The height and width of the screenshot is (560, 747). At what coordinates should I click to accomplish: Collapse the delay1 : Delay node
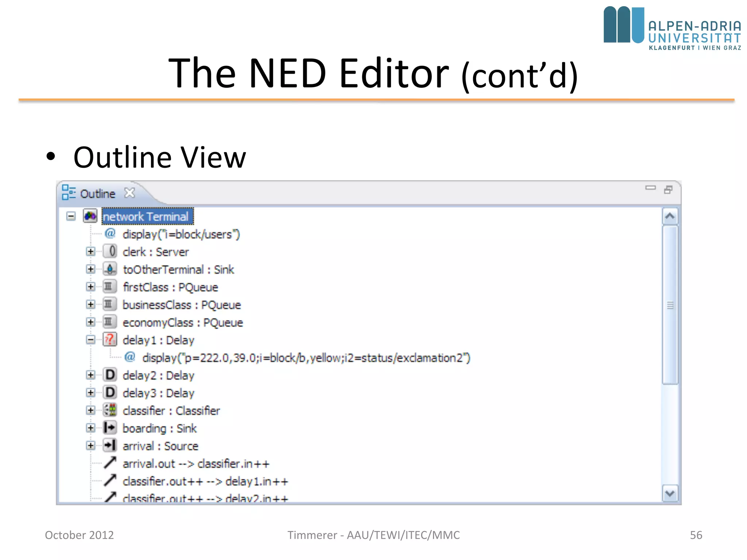[90, 340]
